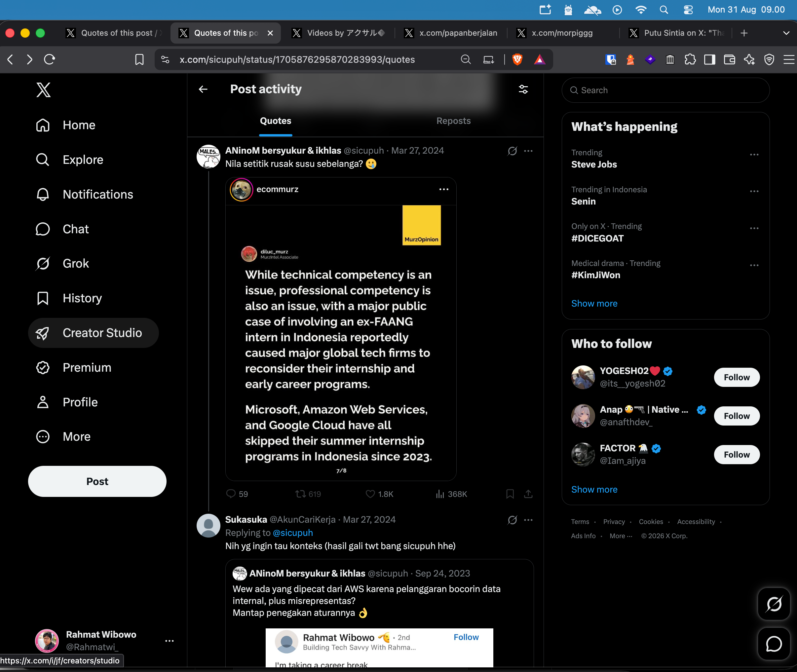Click Grok icon on the @sicupuh post
Screen dimensions: 797x672
[512, 151]
